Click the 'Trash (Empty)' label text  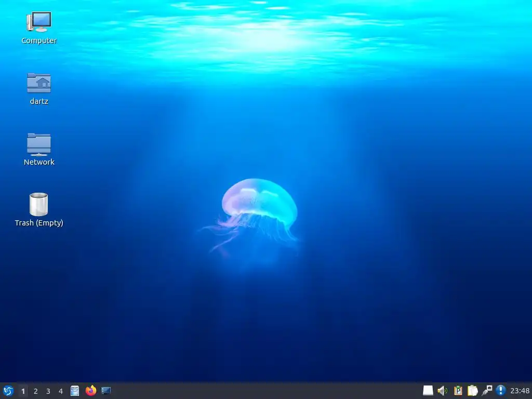tap(39, 223)
